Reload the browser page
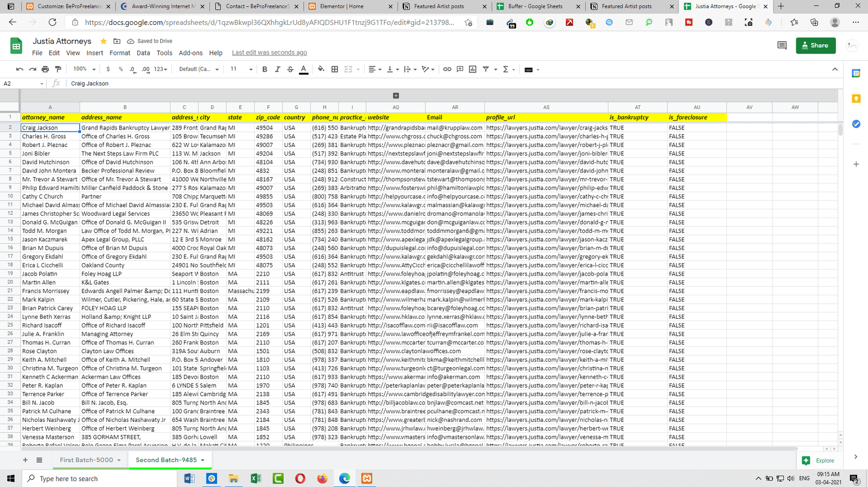The height and width of the screenshot is (487, 868). pos(52,22)
